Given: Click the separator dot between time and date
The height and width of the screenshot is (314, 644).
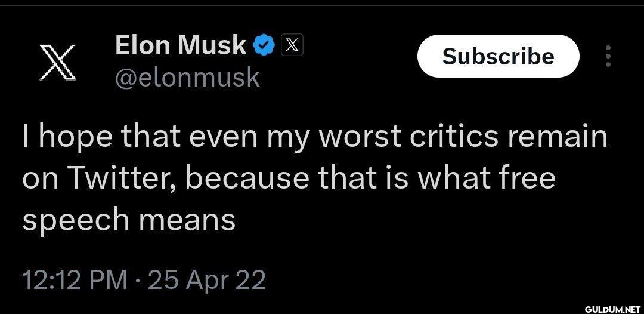Looking at the screenshot, I should (x=137, y=282).
